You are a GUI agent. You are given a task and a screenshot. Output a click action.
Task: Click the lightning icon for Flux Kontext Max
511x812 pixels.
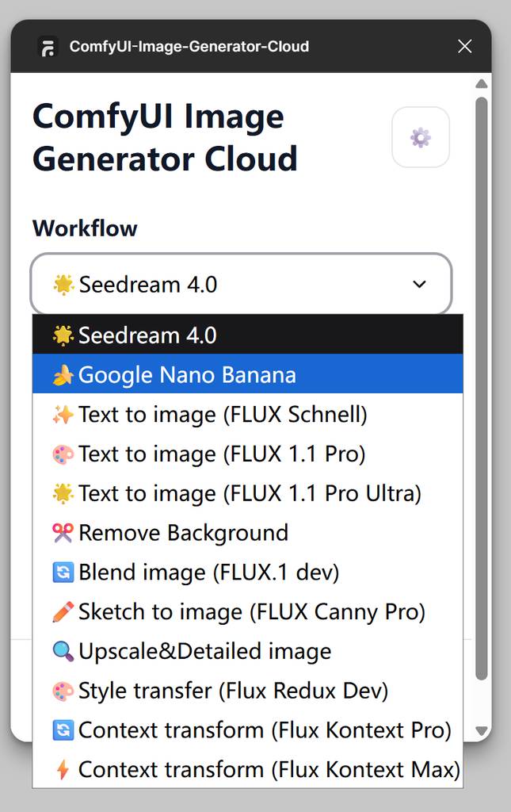63,769
